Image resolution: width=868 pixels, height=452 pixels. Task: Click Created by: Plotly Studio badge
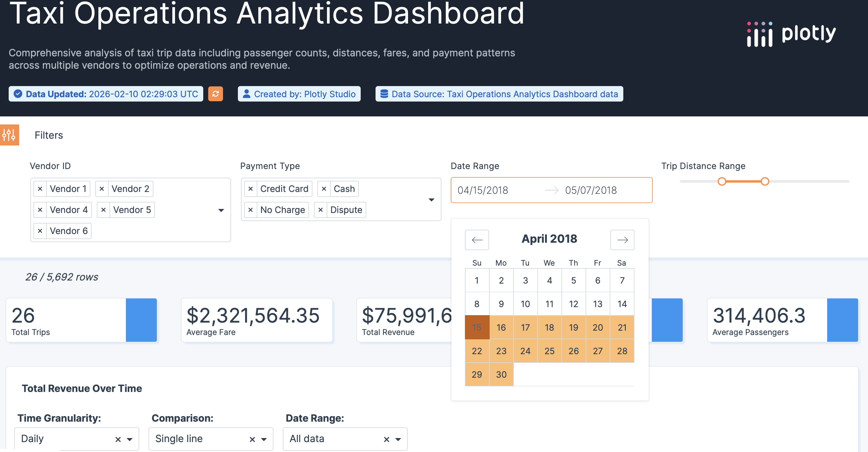tap(299, 94)
